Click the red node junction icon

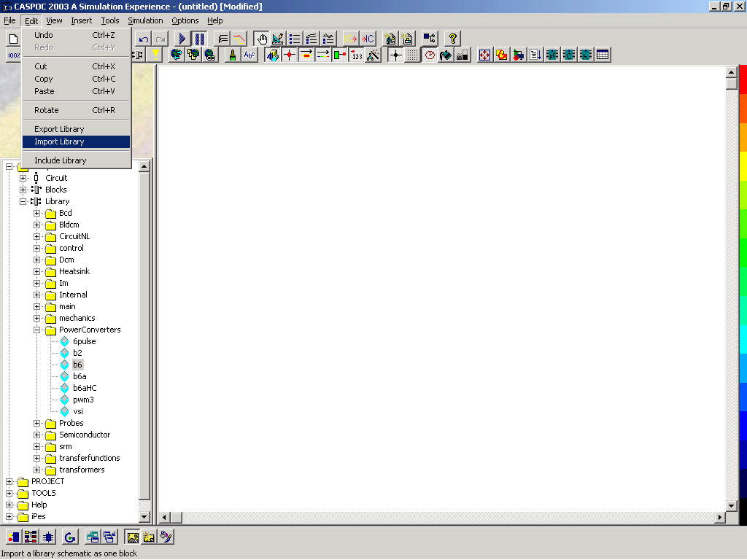pos(289,55)
